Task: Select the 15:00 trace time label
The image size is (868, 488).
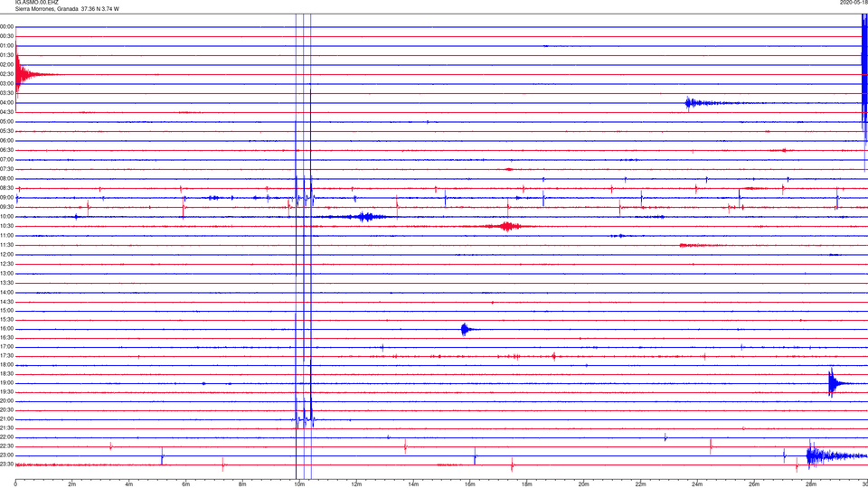Action: [x=6, y=310]
